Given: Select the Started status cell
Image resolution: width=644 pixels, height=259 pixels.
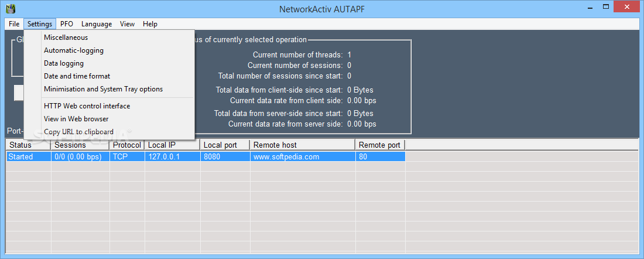Looking at the screenshot, I should click(29, 156).
